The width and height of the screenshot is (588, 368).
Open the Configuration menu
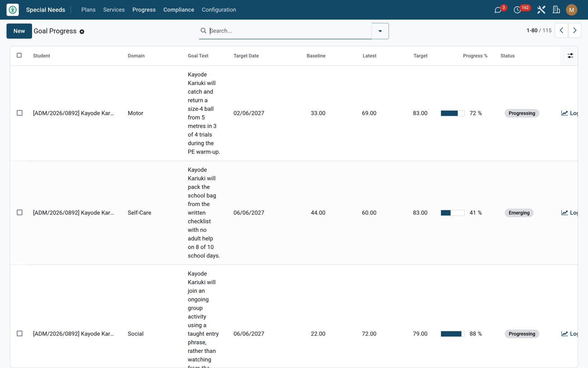coord(219,10)
